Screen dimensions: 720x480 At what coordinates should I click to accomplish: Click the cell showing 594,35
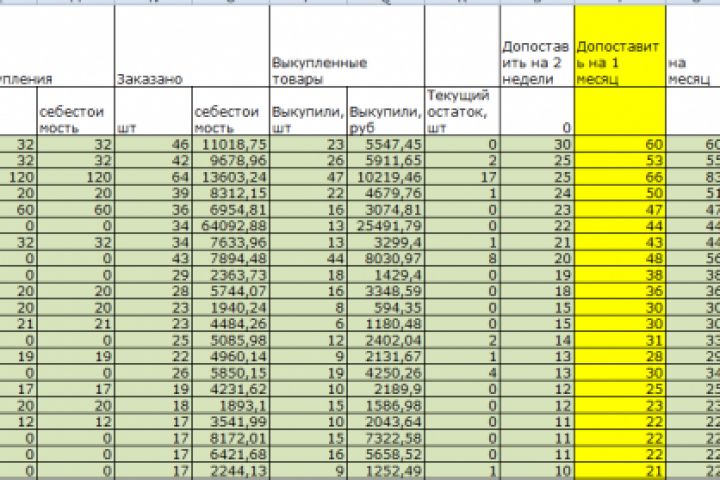pos(386,307)
